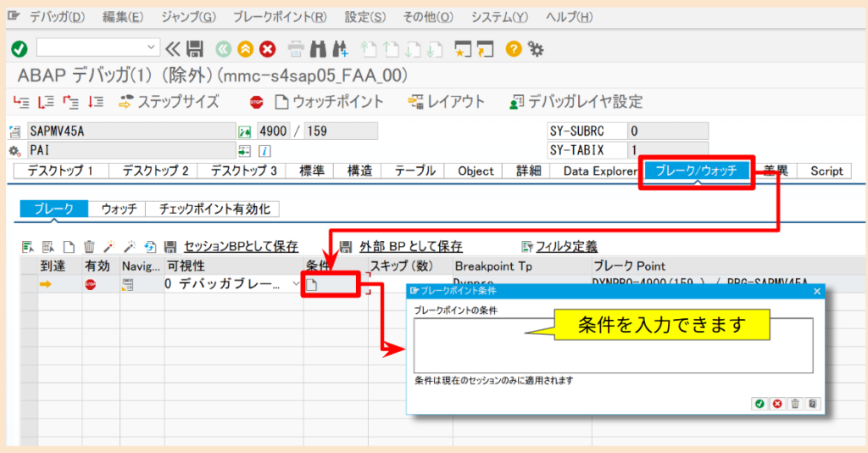The width and height of the screenshot is (868, 453).
Task: Click フィルタ定義 link
Action: (566, 247)
